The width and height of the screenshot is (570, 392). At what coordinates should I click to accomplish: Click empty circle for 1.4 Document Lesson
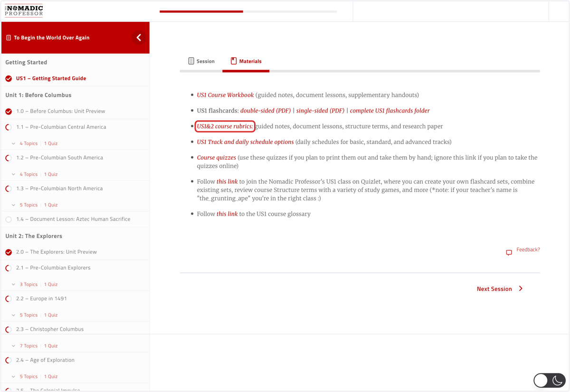pyautogui.click(x=9, y=219)
